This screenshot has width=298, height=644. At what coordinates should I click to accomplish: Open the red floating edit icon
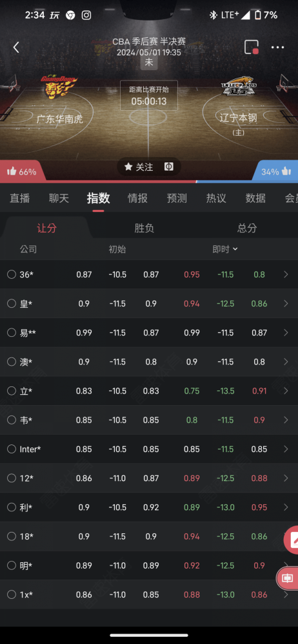pyautogui.click(x=293, y=541)
